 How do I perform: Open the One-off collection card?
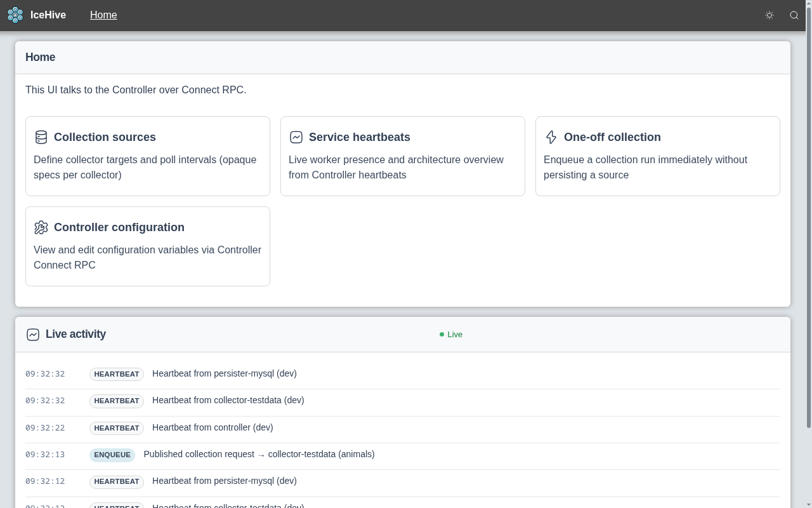point(658,156)
